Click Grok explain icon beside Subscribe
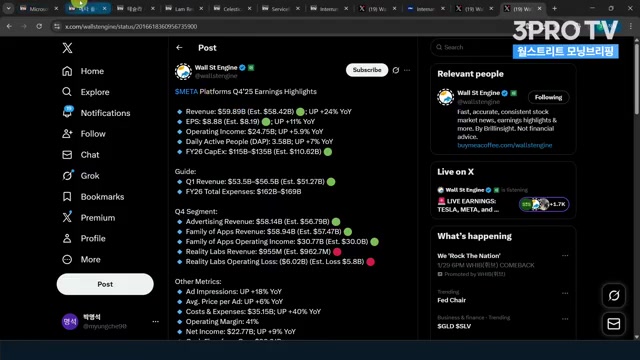The image size is (640, 360). click(396, 70)
